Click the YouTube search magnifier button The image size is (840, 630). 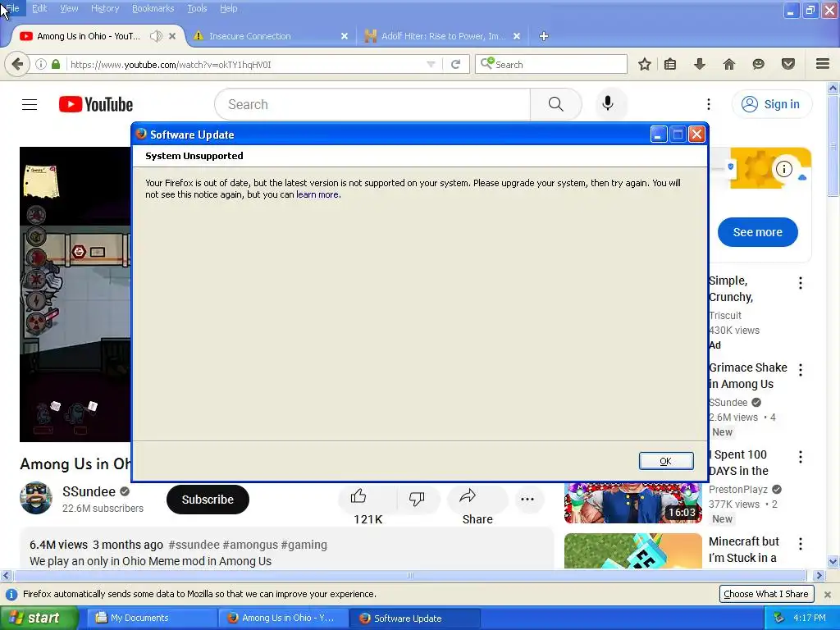[x=556, y=104]
